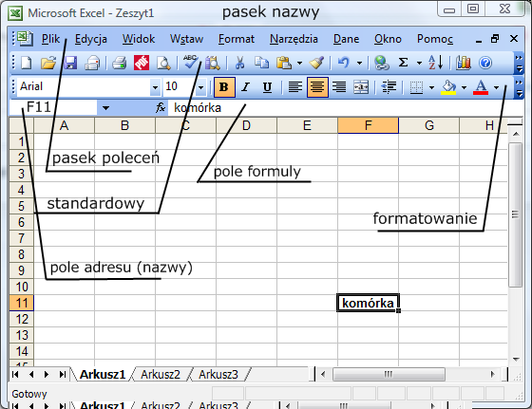Toggle Underline formatting button

(267, 87)
